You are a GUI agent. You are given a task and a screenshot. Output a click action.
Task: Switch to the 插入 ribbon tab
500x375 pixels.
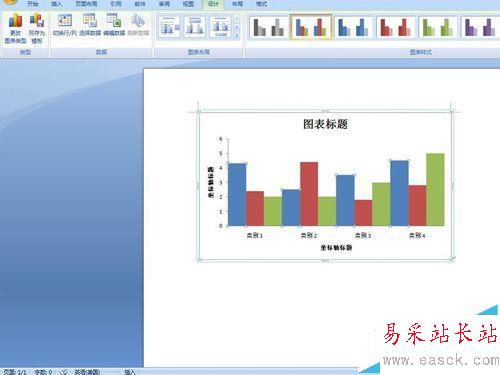pos(57,4)
